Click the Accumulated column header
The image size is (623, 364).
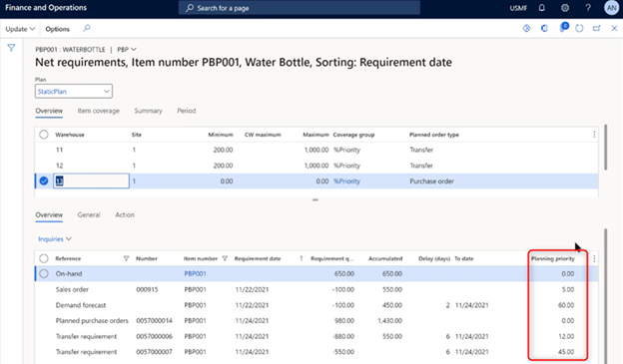385,258
